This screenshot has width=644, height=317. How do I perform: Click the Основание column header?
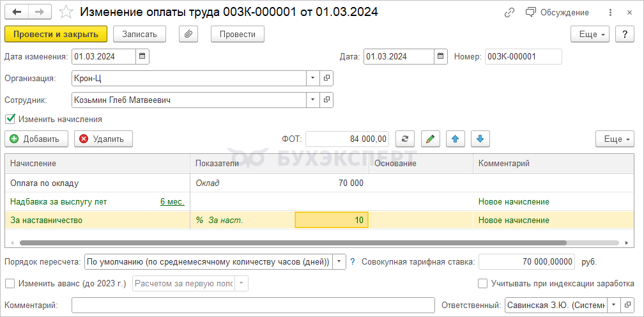click(421, 164)
